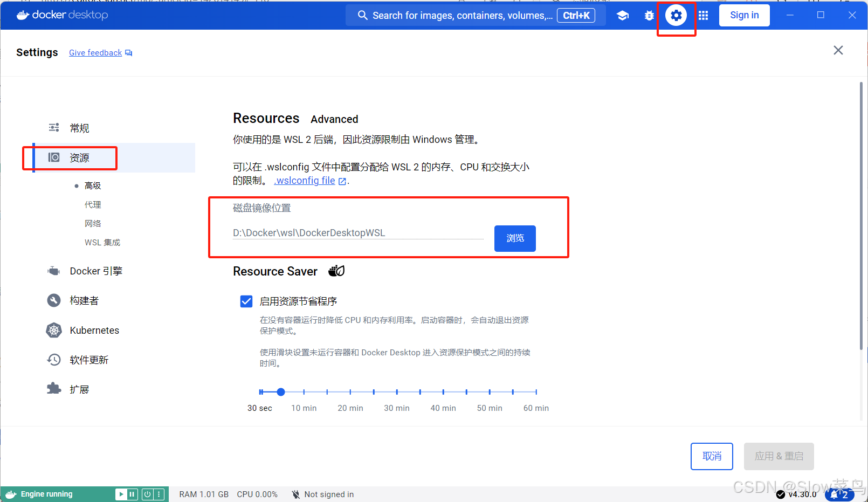Click the 30 sec slider label
868x502 pixels.
pos(260,408)
